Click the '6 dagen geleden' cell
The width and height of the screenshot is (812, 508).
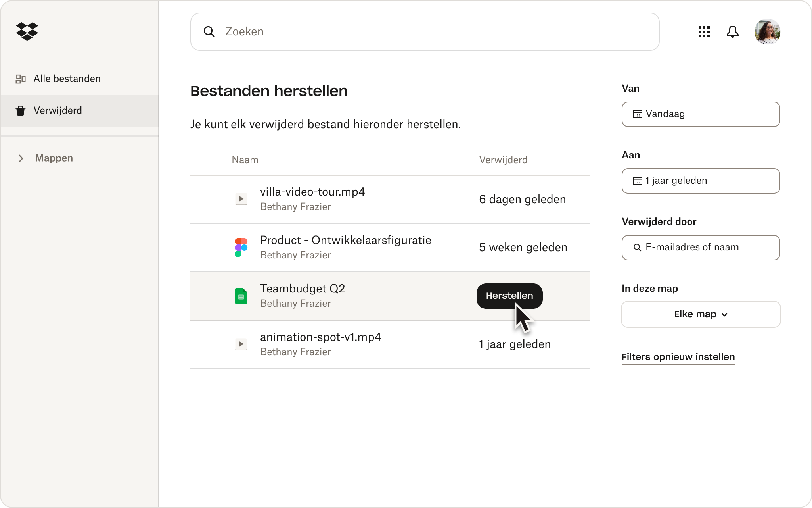[x=522, y=199]
